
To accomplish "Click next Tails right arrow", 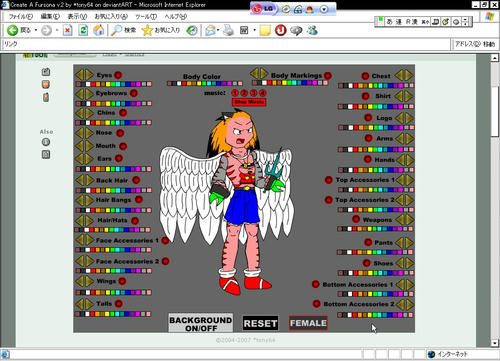I will pos(90,304).
